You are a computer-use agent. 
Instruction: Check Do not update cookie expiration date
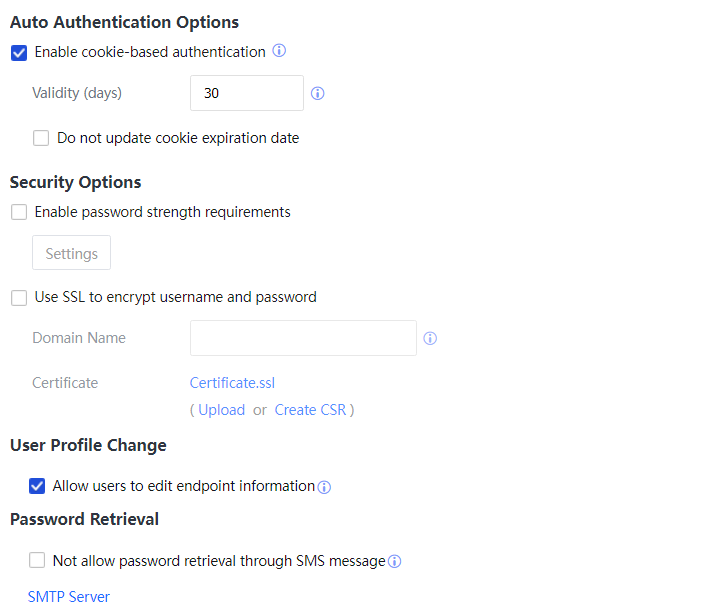(41, 138)
